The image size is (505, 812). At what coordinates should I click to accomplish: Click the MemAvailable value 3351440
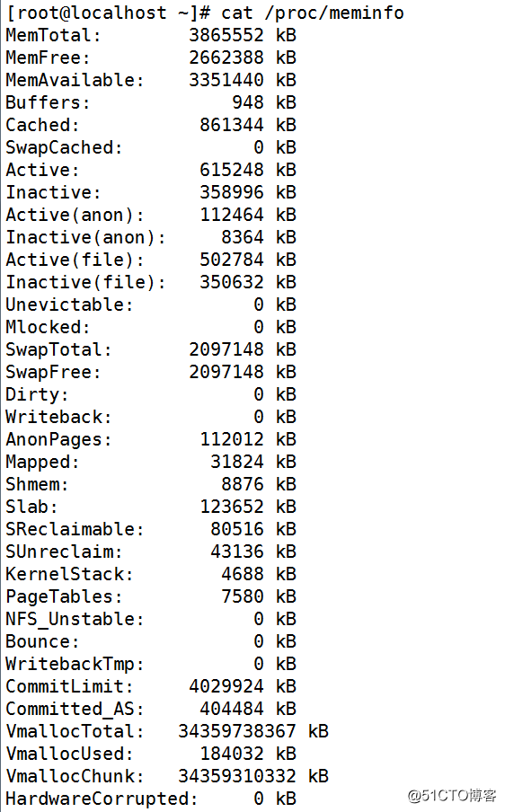[x=226, y=80]
